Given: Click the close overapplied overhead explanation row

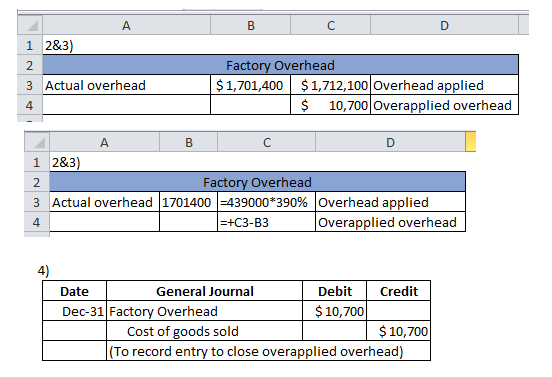Looking at the screenshot, I should [268, 351].
